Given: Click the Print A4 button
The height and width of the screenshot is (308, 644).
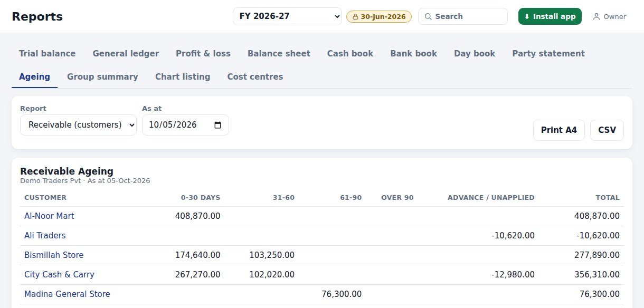Looking at the screenshot, I should coord(559,130).
